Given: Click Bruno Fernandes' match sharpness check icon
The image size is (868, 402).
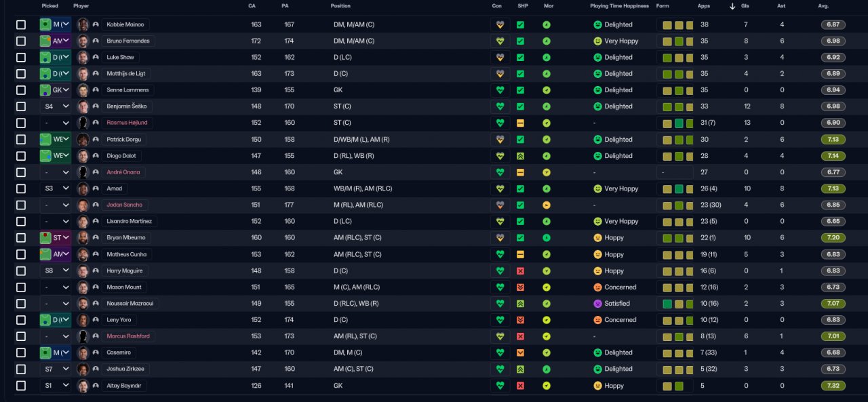Looking at the screenshot, I should tap(520, 41).
